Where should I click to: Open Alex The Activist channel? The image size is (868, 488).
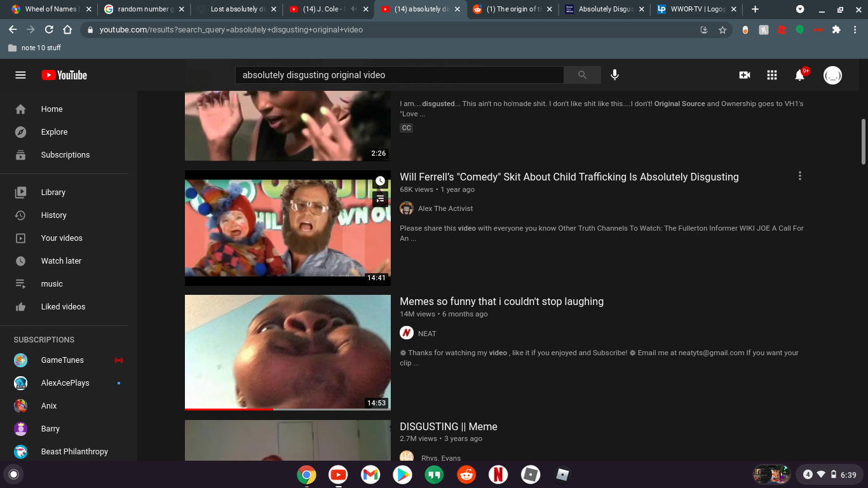point(445,208)
